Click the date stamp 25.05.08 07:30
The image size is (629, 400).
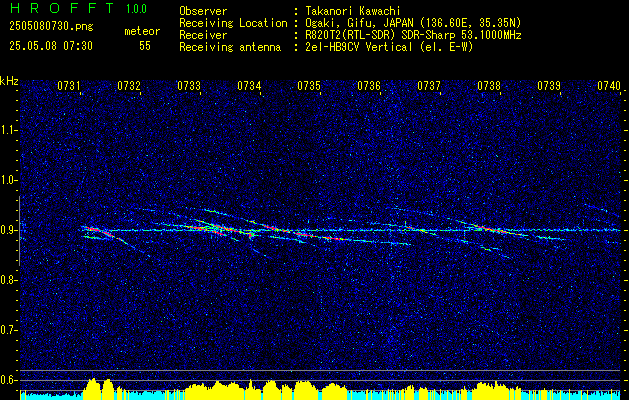(x=51, y=46)
